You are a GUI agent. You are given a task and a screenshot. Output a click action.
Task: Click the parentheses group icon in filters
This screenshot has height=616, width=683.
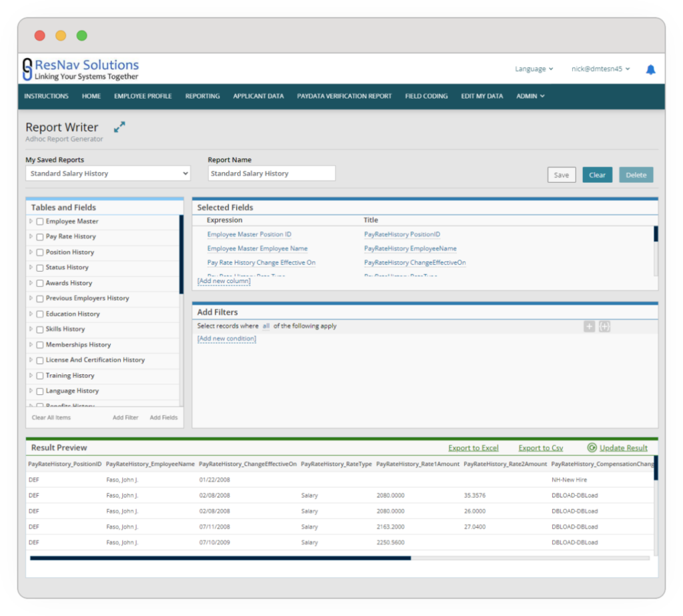coord(604,326)
